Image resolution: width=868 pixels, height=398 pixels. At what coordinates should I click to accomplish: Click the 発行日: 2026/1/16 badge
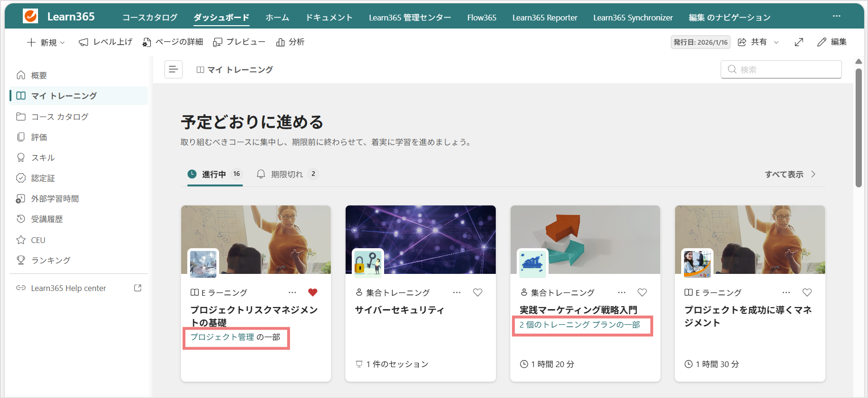pos(700,42)
